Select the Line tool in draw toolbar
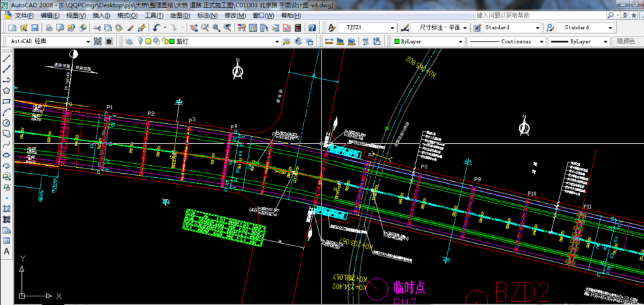 point(7,59)
